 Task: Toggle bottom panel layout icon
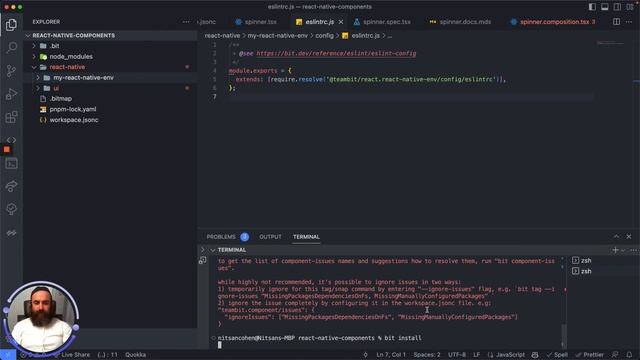pos(605,7)
